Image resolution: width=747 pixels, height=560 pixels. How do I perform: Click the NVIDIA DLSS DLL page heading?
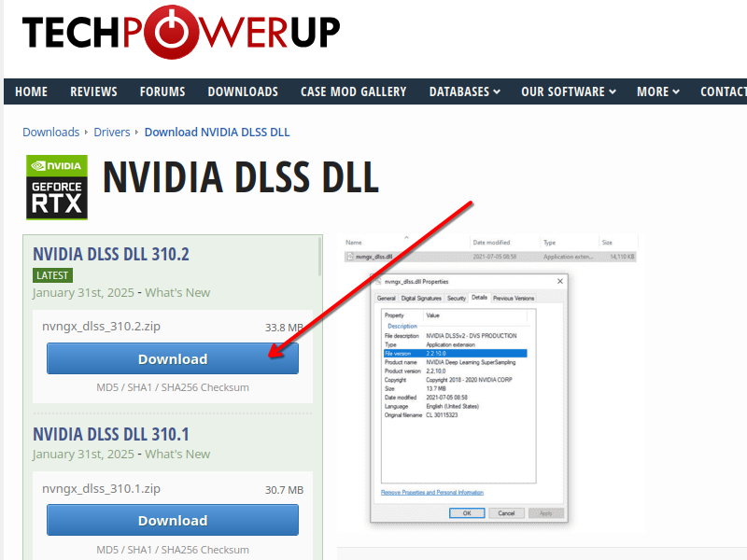pos(241,177)
